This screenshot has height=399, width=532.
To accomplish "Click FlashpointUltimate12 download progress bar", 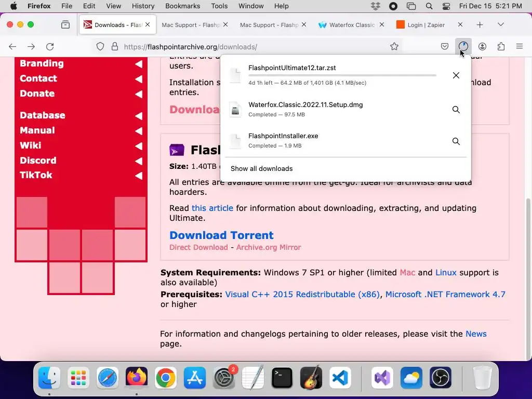I will 342,75.
